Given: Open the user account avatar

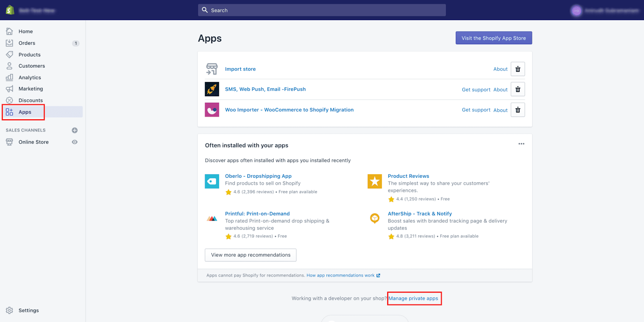Looking at the screenshot, I should pyautogui.click(x=576, y=10).
